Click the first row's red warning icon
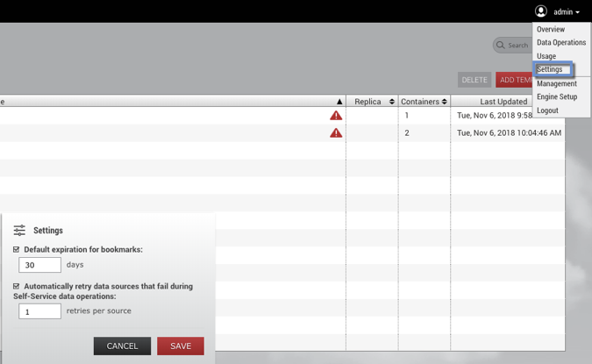The width and height of the screenshot is (592, 364). [x=336, y=116]
